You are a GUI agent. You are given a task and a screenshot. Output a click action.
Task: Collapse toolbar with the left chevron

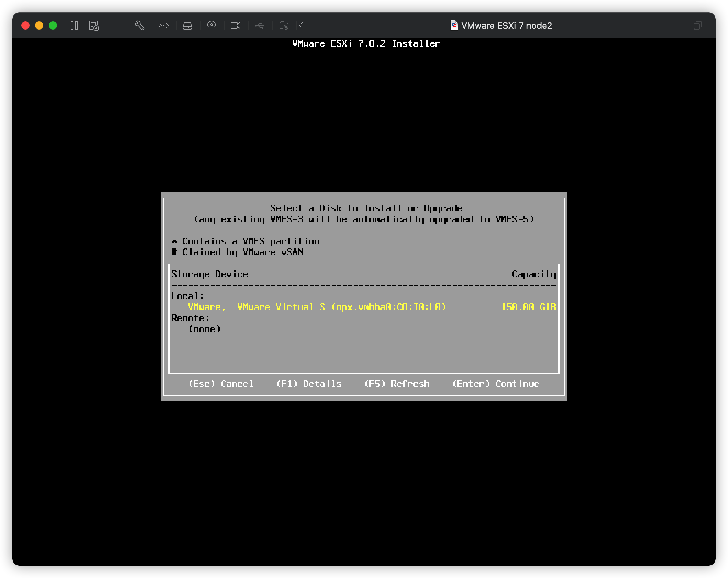[x=302, y=25]
